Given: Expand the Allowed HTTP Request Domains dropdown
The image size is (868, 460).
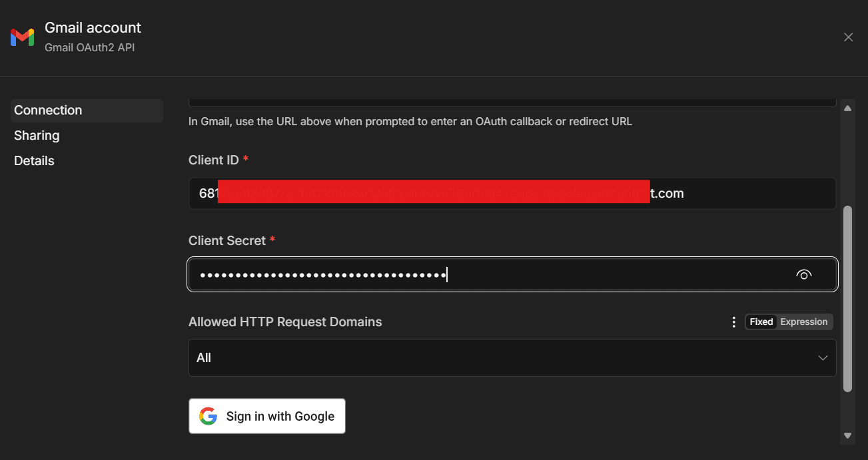Looking at the screenshot, I should click(x=512, y=357).
